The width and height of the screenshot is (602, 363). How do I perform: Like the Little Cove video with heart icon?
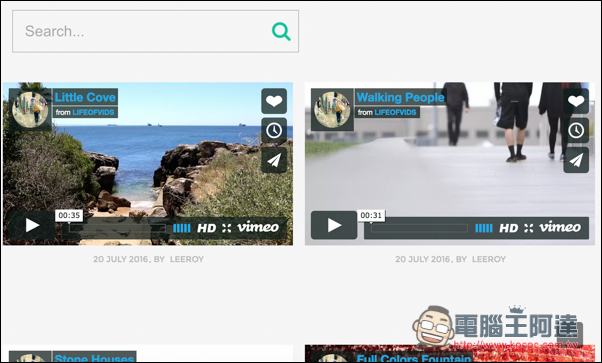274,101
